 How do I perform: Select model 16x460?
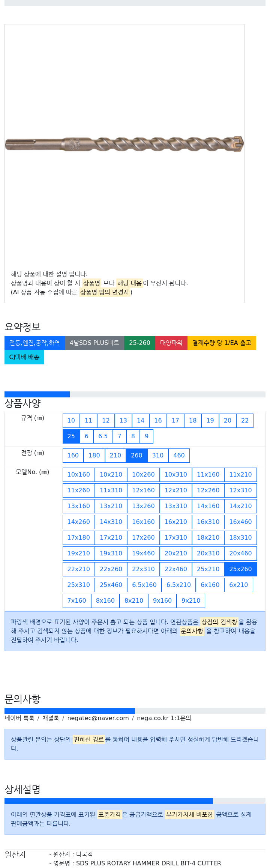pos(240,522)
